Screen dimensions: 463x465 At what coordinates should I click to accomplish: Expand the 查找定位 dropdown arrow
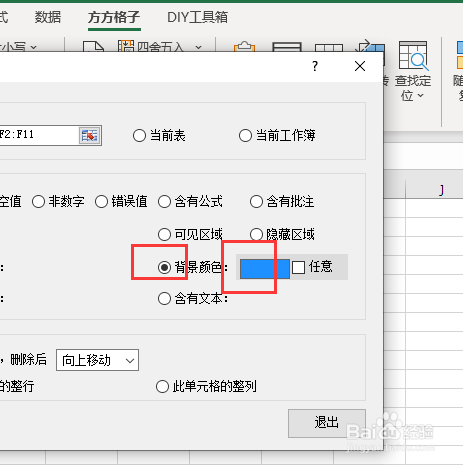(421, 96)
